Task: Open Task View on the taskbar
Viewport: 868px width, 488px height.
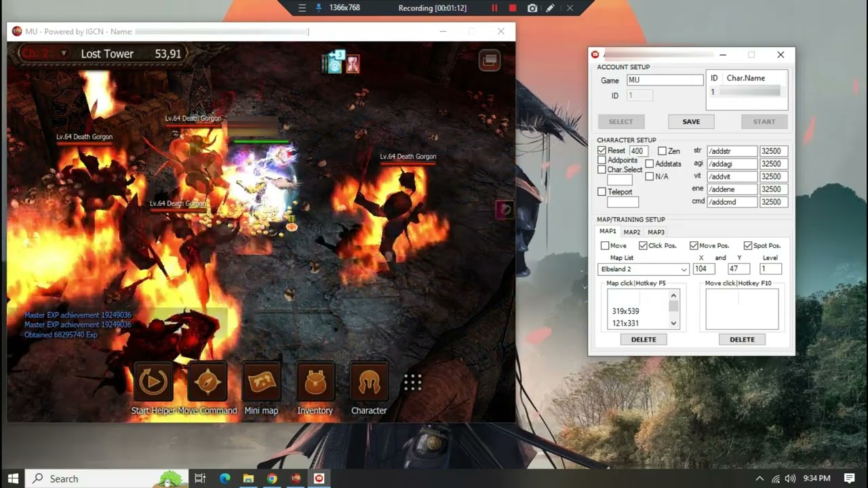Action: 199,479
